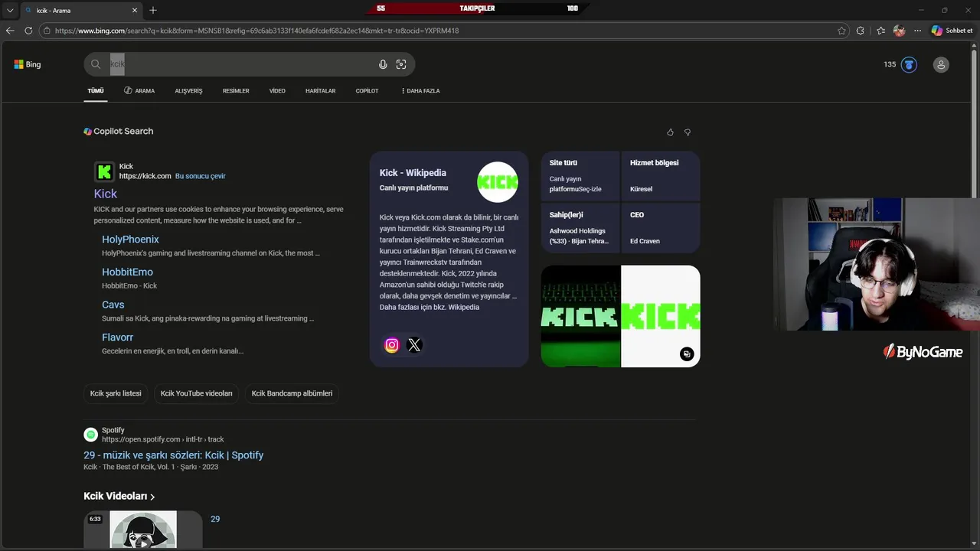980x551 pixels.
Task: Click the https://kick.com URL text
Action: [145, 176]
